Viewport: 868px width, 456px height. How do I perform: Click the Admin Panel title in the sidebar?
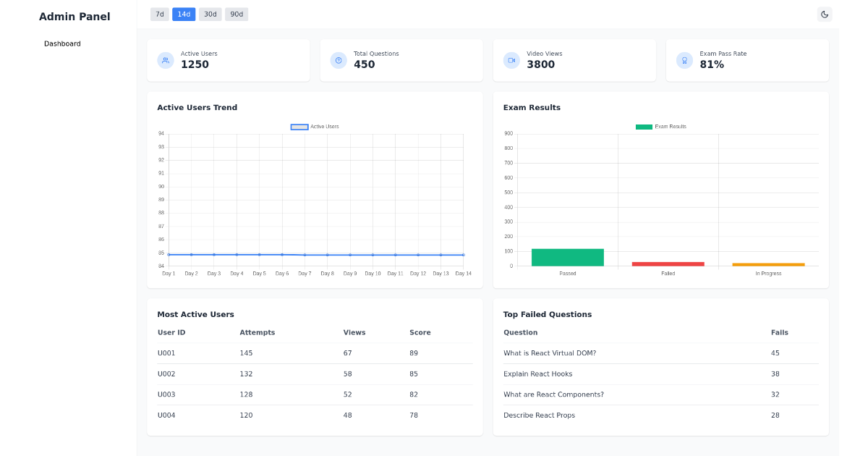(x=75, y=16)
